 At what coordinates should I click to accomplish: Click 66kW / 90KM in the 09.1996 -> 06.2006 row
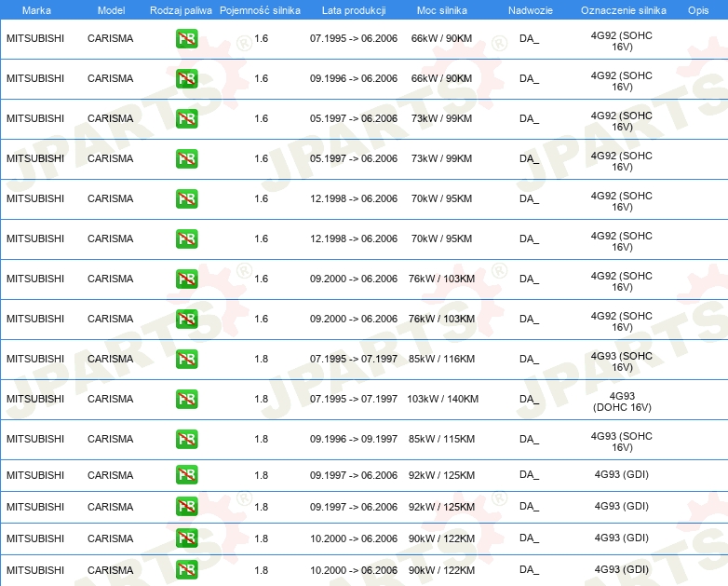coord(441,78)
